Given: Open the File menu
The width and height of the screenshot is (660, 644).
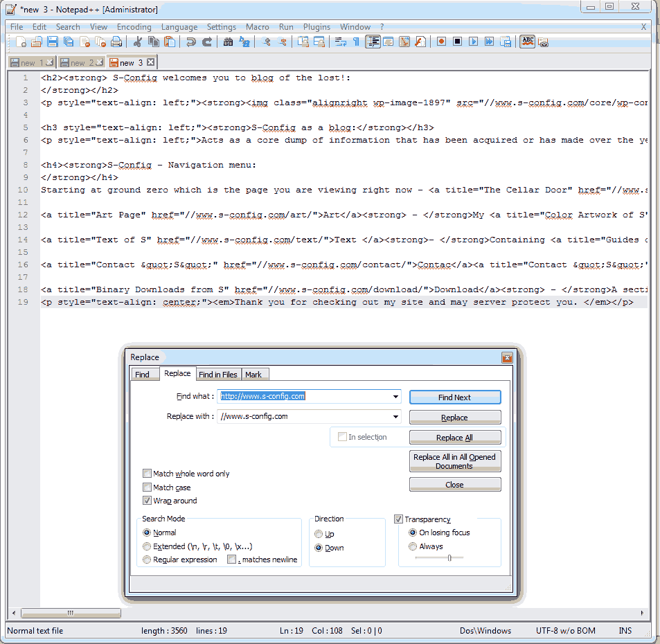Looking at the screenshot, I should [x=17, y=27].
